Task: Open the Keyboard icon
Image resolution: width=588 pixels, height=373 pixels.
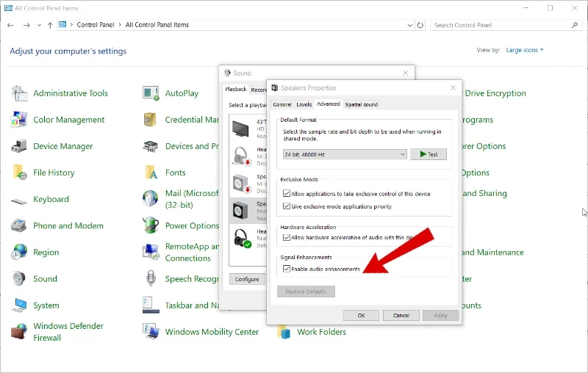Action: tap(19, 201)
